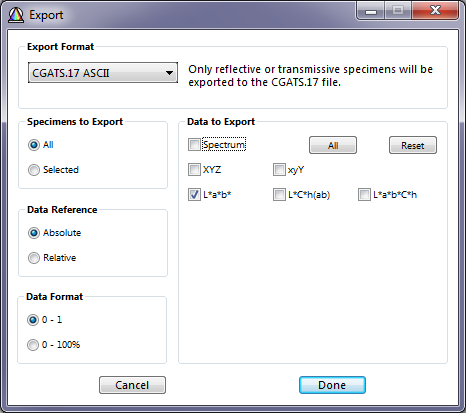
Task: Close the Export window
Action: pyautogui.click(x=435, y=11)
